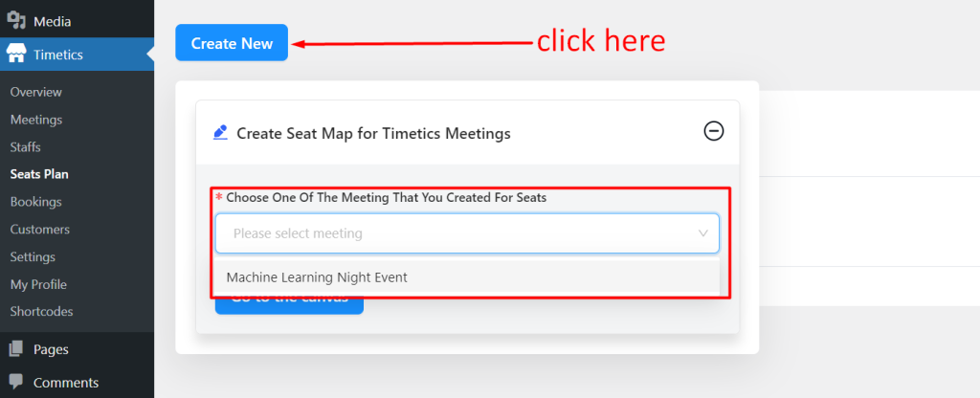The image size is (980, 398).
Task: Go to the Staffs page
Action: coord(26,147)
